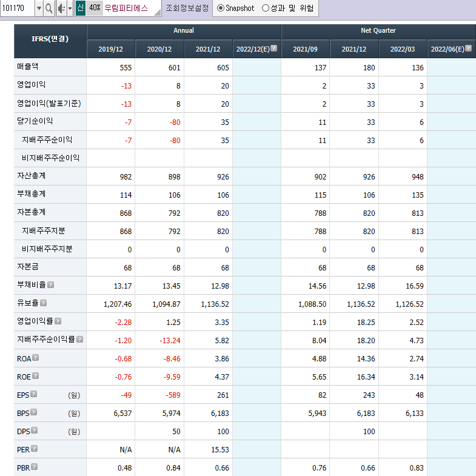
Task: Click the help icon beside ROA
Action: 36,358
